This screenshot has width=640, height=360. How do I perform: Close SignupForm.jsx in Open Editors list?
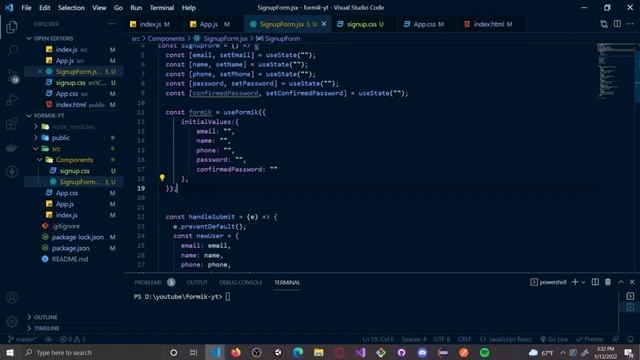40,71
